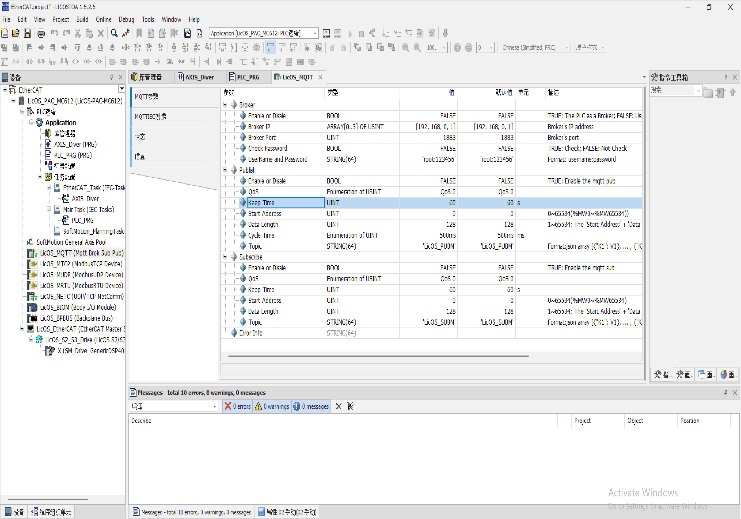Click the Zoom In magnifier icon
Screen dimensions: 741x519
pyautogui.click(x=405, y=47)
